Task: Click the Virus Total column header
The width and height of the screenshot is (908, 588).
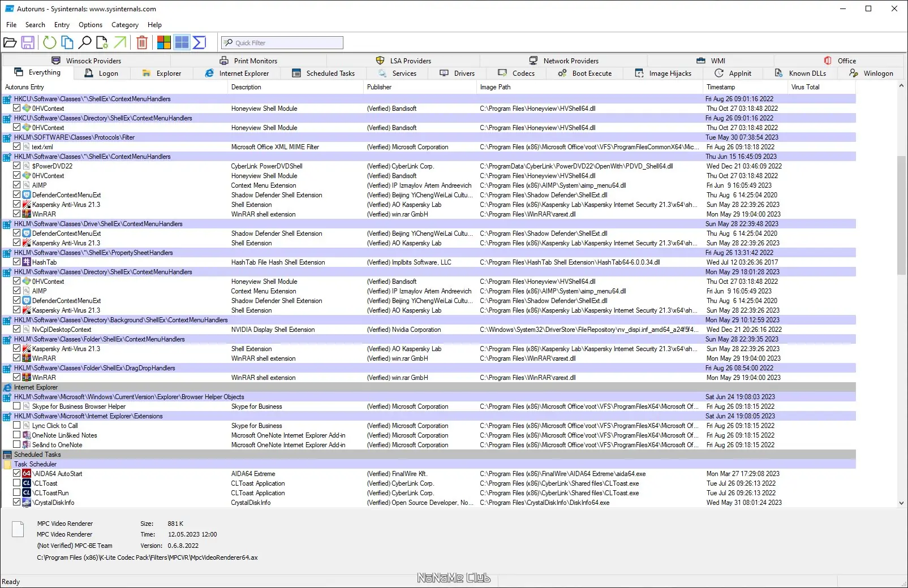Action: 821,87
